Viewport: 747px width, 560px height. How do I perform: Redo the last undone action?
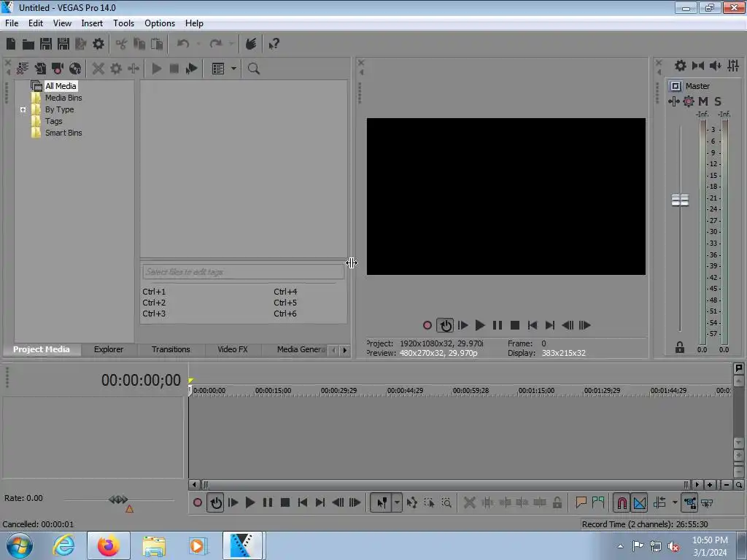[x=216, y=44]
